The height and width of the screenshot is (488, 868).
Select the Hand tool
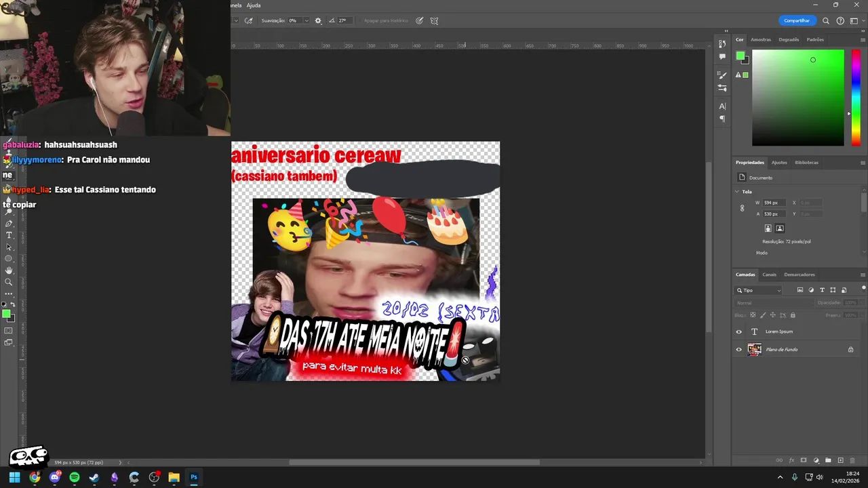(9, 270)
